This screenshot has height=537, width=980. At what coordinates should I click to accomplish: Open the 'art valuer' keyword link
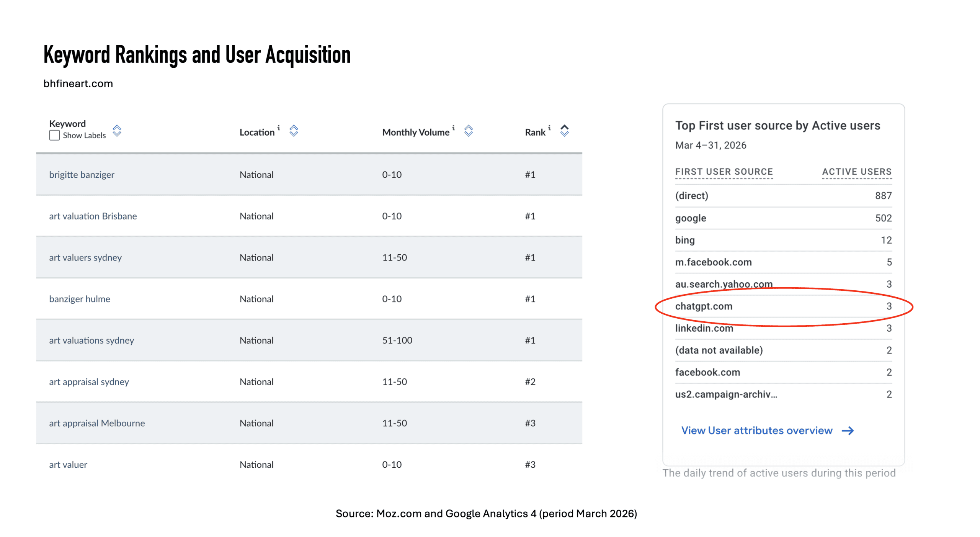(x=68, y=465)
